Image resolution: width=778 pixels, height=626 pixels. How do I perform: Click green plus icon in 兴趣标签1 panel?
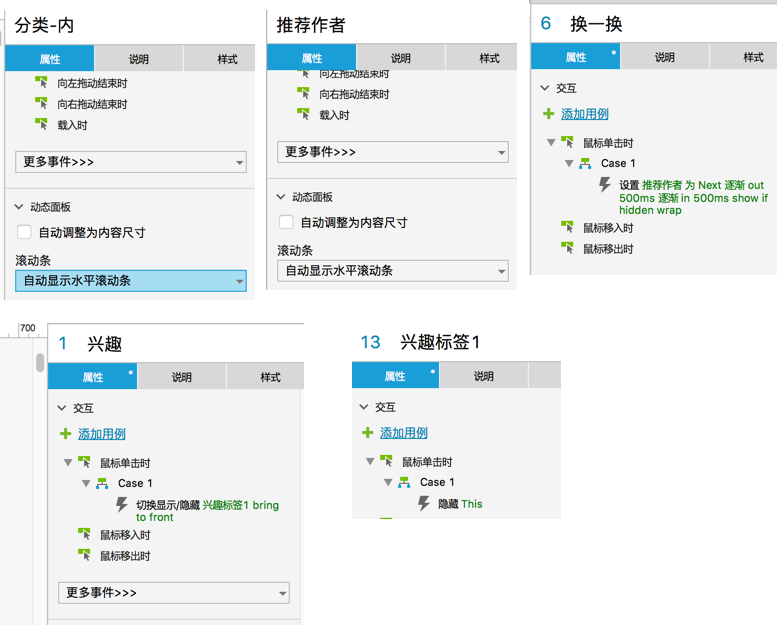(x=368, y=433)
